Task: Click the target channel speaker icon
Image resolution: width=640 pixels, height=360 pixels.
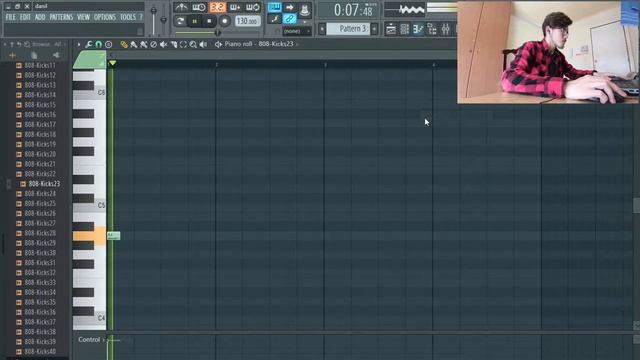Action: pyautogui.click(x=218, y=44)
